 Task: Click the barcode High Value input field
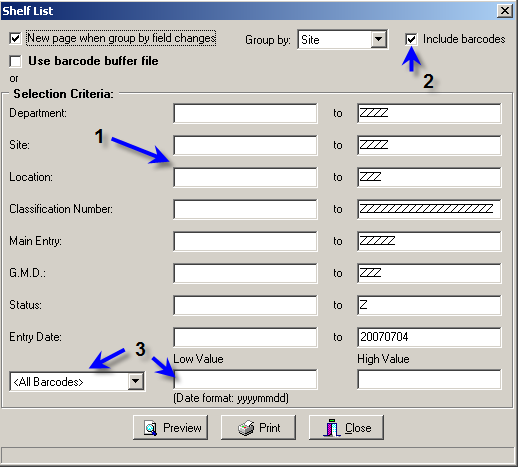point(429,379)
